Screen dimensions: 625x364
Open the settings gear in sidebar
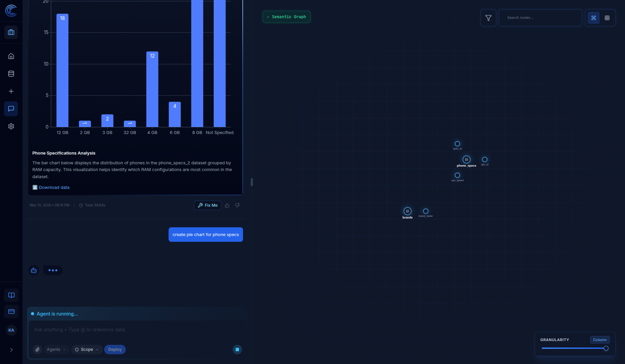(x=11, y=126)
